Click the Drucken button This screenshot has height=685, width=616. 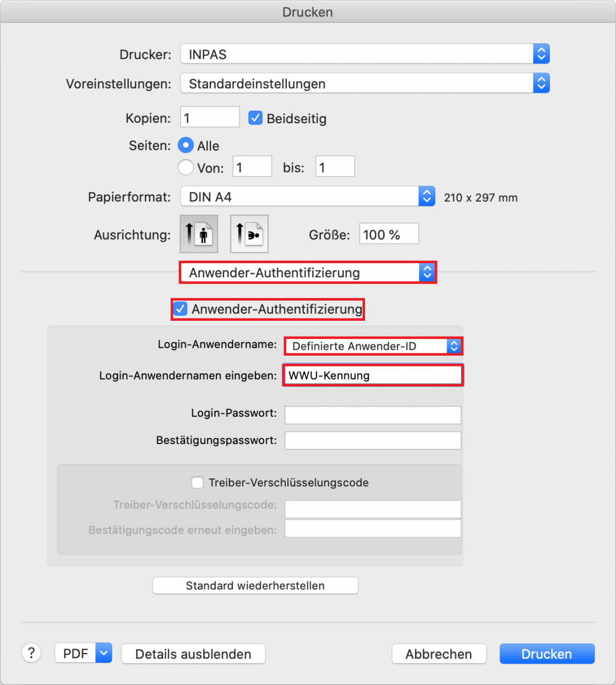(x=547, y=654)
